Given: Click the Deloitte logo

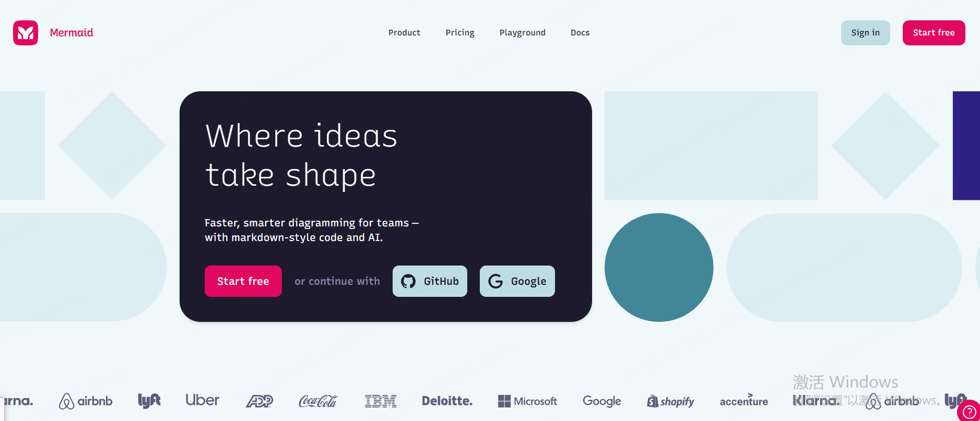Looking at the screenshot, I should click(447, 401).
